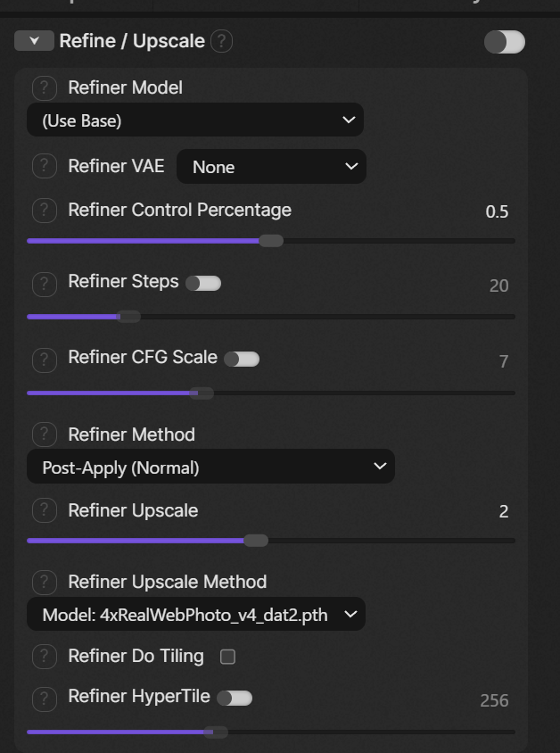
Task: Click help icon beside Refine / Upscale heading
Action: click(222, 41)
